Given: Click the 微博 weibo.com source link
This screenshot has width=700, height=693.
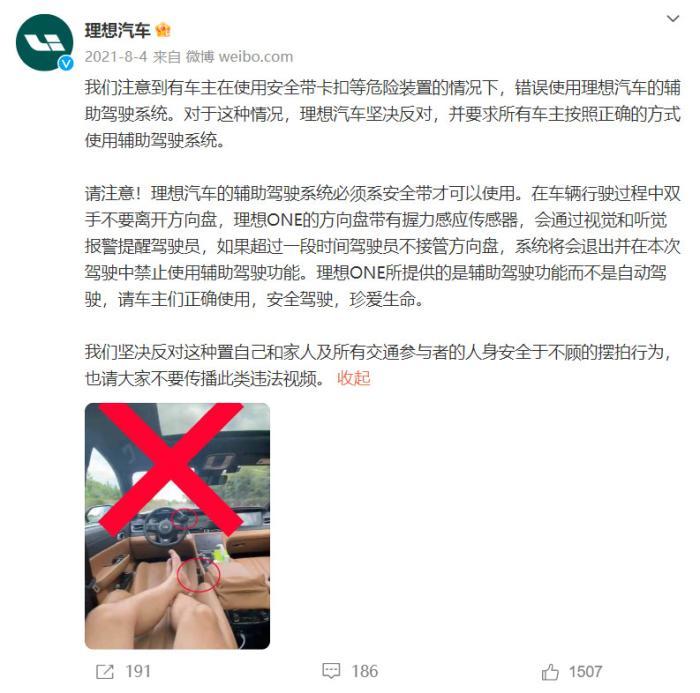Looking at the screenshot, I should (x=239, y=57).
